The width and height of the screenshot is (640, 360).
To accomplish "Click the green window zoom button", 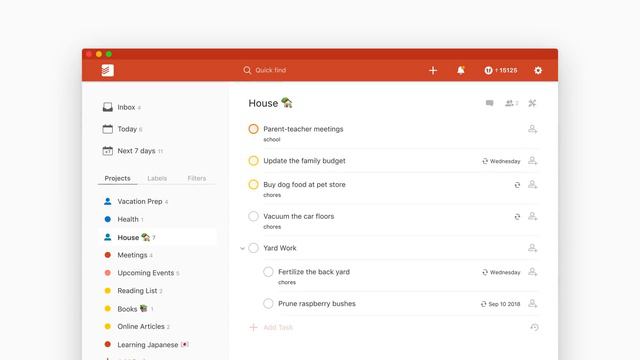I will coord(109,54).
